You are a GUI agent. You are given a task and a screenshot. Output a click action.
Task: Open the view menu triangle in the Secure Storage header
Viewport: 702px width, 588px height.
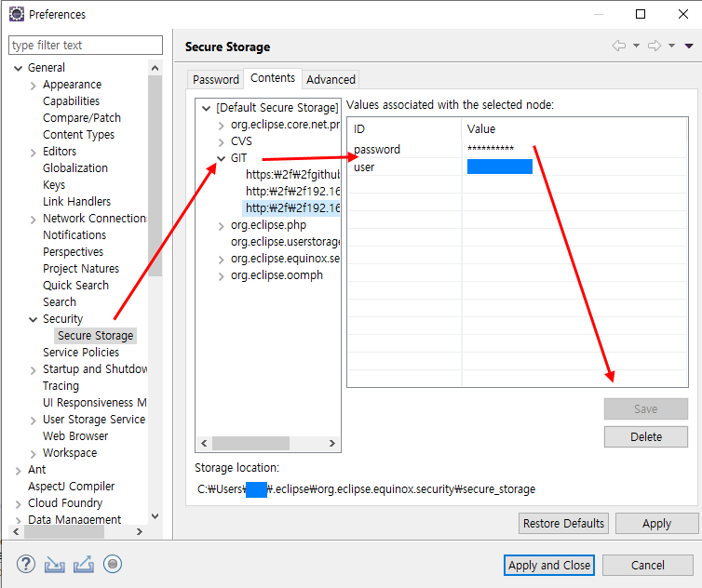tap(689, 46)
